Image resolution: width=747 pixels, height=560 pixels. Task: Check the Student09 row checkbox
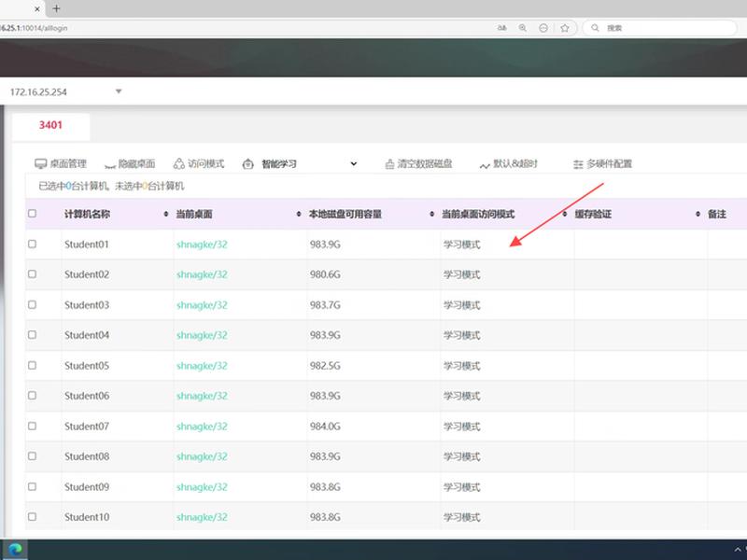[32, 486]
